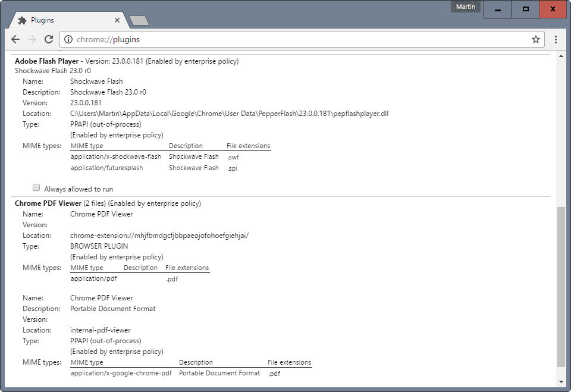
Task: Click the scrollbar up arrow
Action: [561, 55]
